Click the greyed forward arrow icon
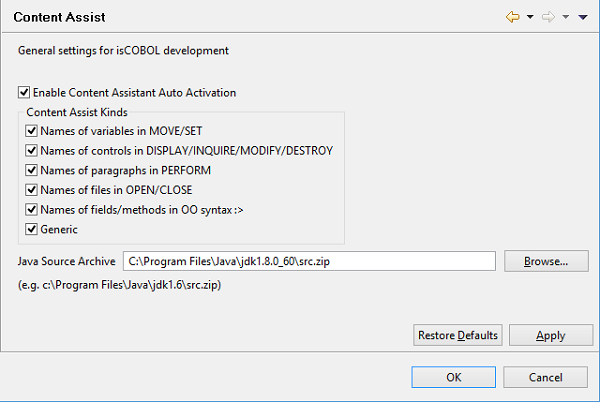 (548, 18)
